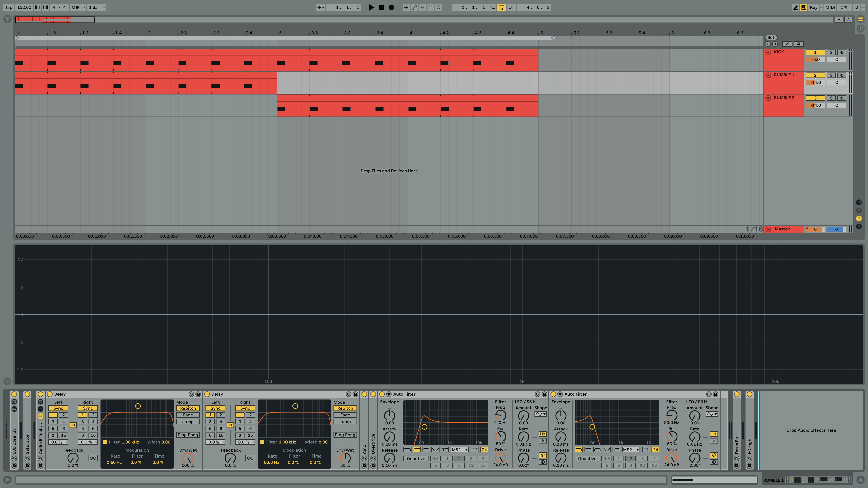Click the first Delay hot-swap preset icon
This screenshot has height=488, width=868.
click(191, 394)
